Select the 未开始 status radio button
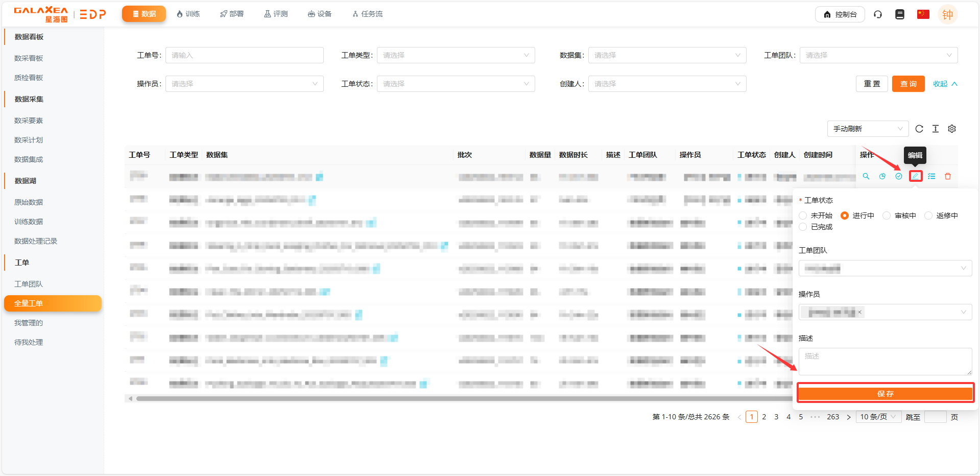980x476 pixels. pos(803,216)
